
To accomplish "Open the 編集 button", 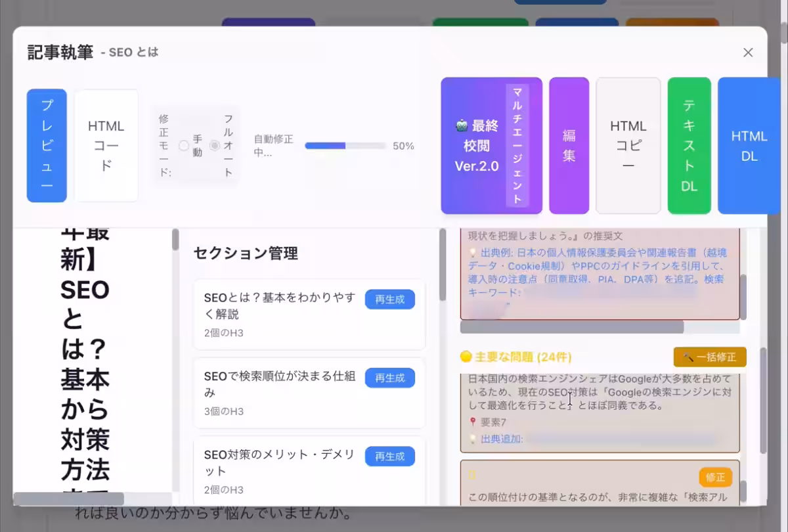I will 569,146.
